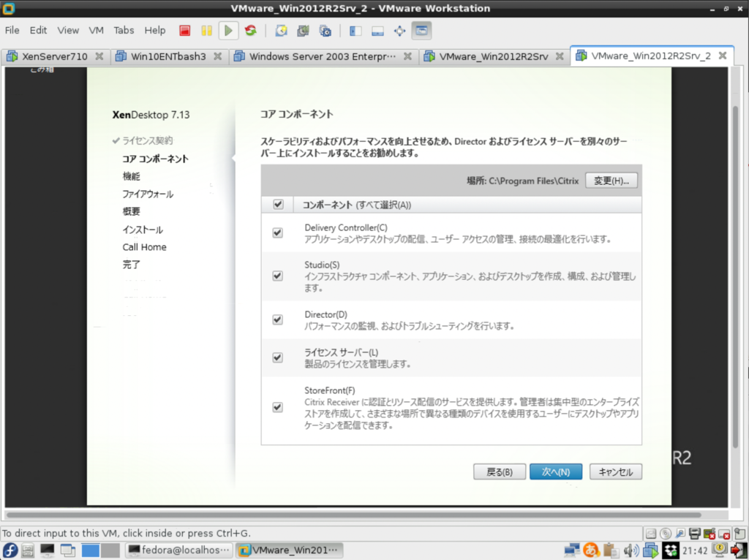Click the 機能 wizard step
749x560 pixels.
(x=132, y=176)
